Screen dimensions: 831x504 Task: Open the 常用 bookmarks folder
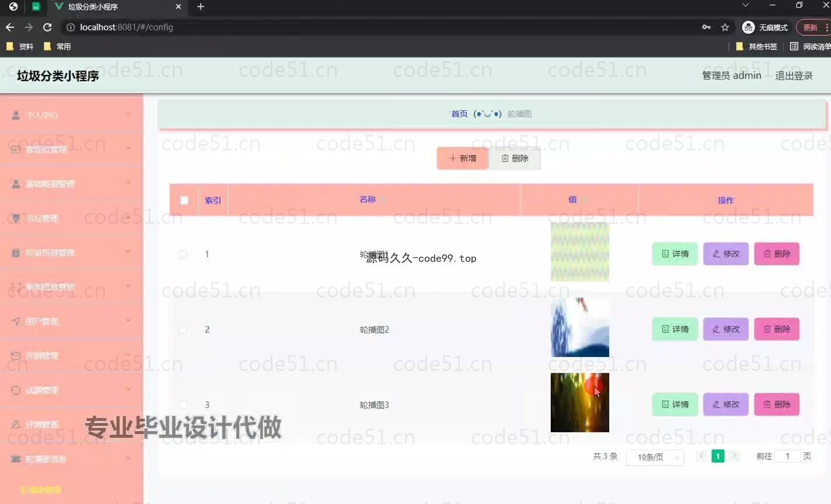pos(57,47)
